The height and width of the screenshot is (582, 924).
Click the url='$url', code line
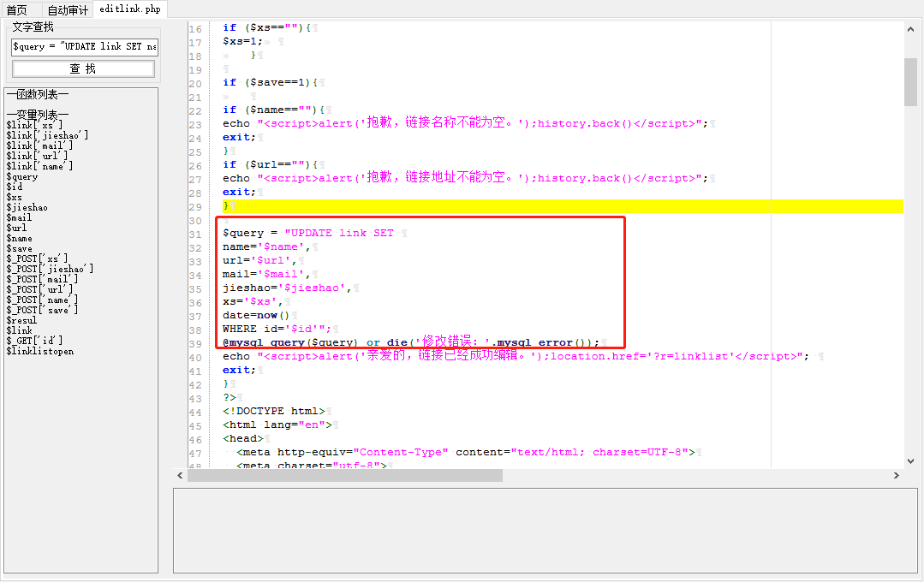point(259,260)
